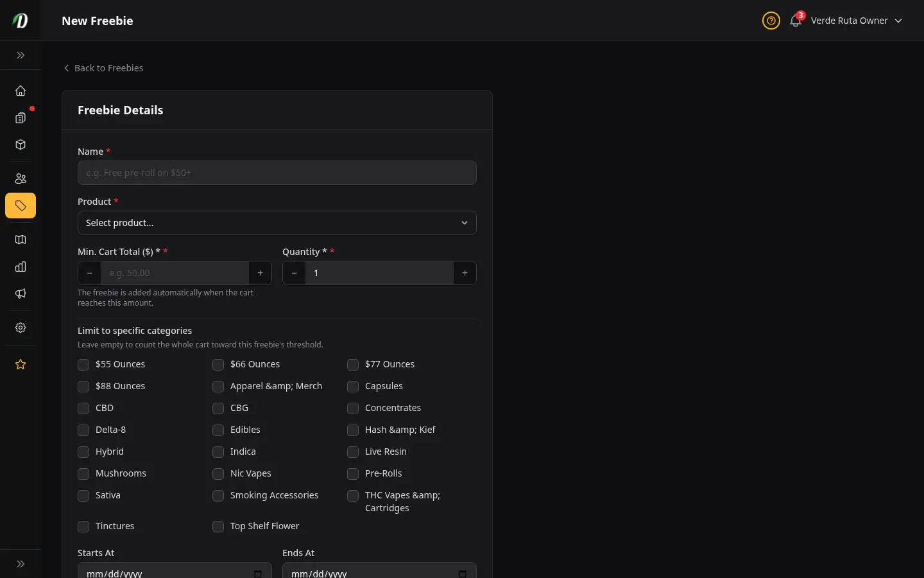Screen dimensions: 924x578
Task: Check the Tinctures category
Action: click(83, 527)
